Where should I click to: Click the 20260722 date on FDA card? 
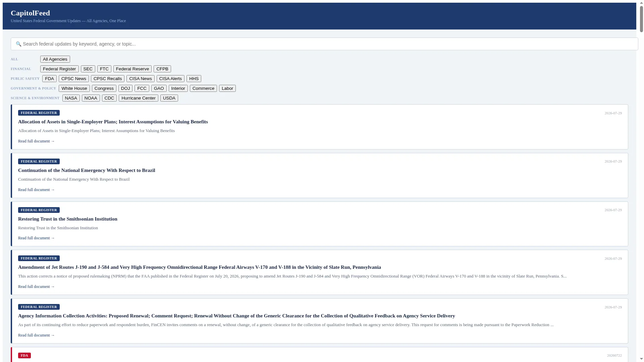click(614, 356)
